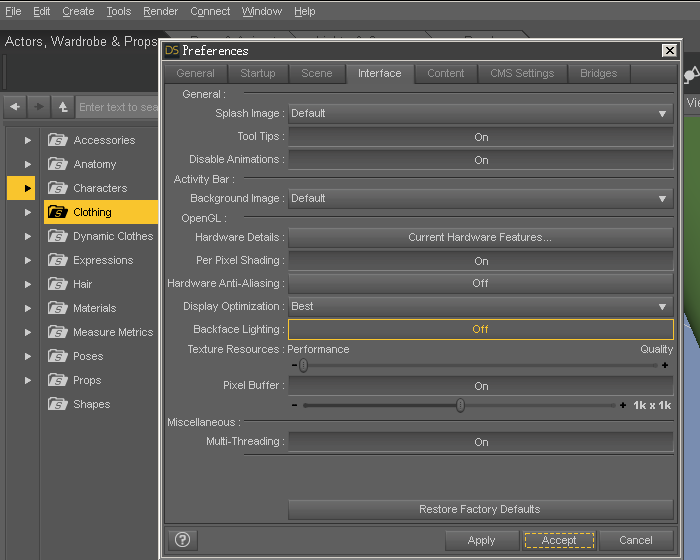Click the Anatomy folder icon
This screenshot has width=700, height=560.
coord(58,164)
